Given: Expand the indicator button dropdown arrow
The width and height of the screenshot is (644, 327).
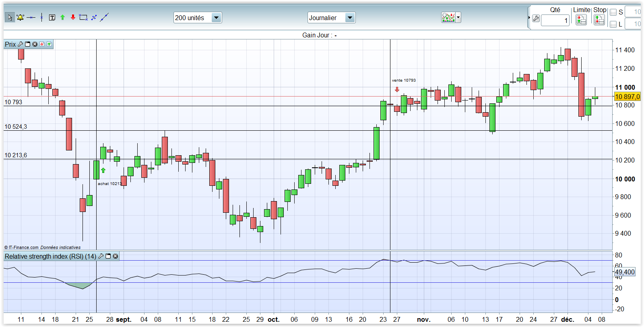Looking at the screenshot, I should (458, 17).
